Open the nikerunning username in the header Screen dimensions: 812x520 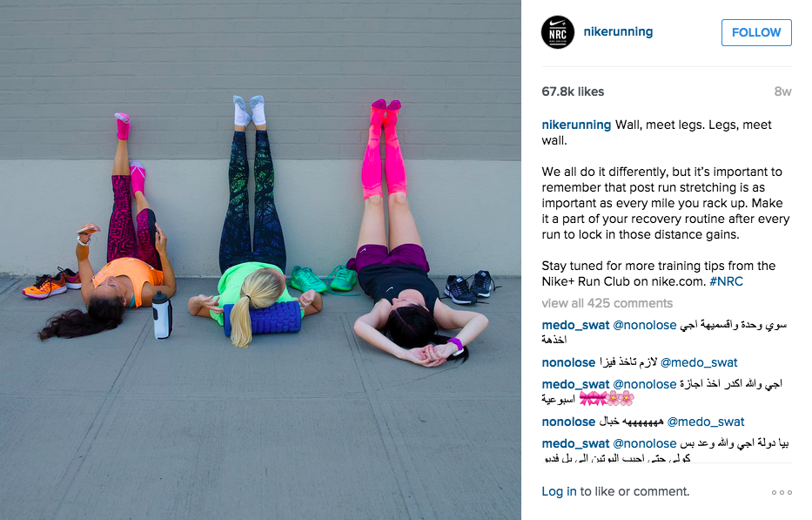coord(618,31)
